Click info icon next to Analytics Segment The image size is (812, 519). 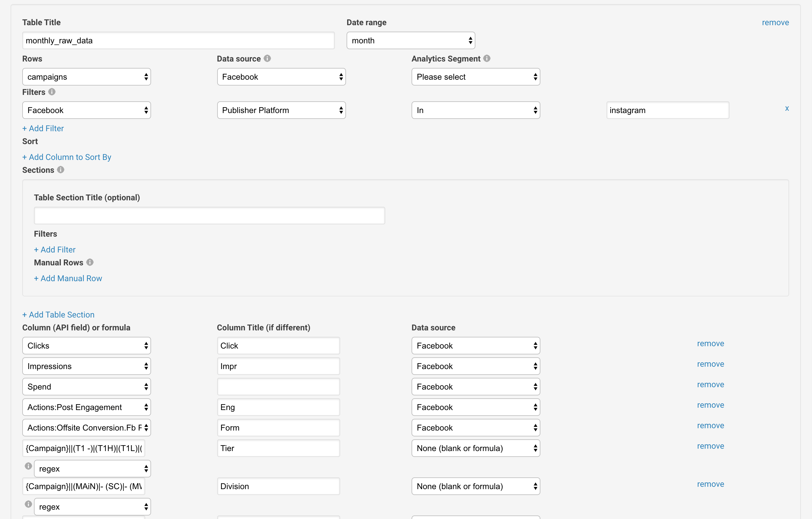[486, 58]
